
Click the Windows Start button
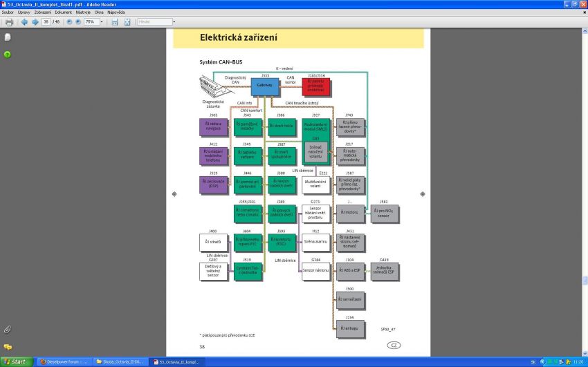[x=16, y=361]
